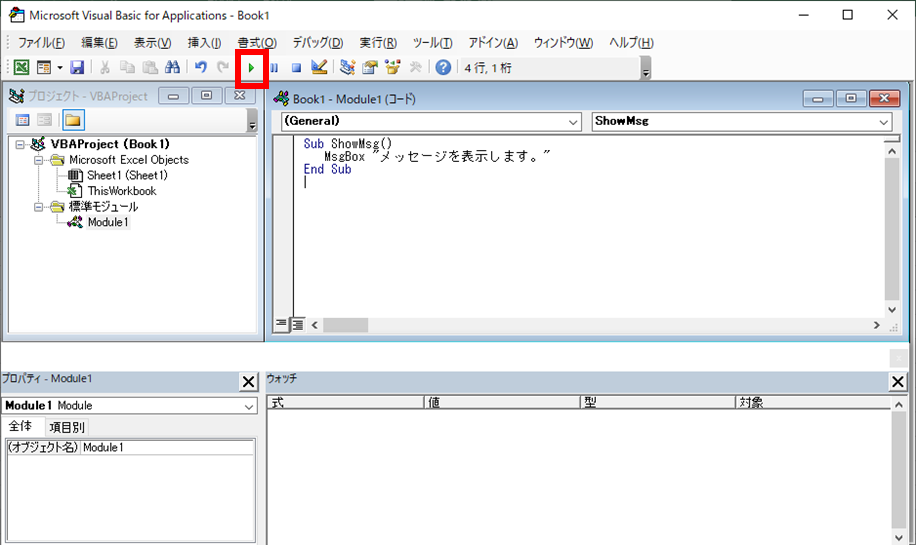Minimize the Book1 - Module1 code window

coord(818,99)
